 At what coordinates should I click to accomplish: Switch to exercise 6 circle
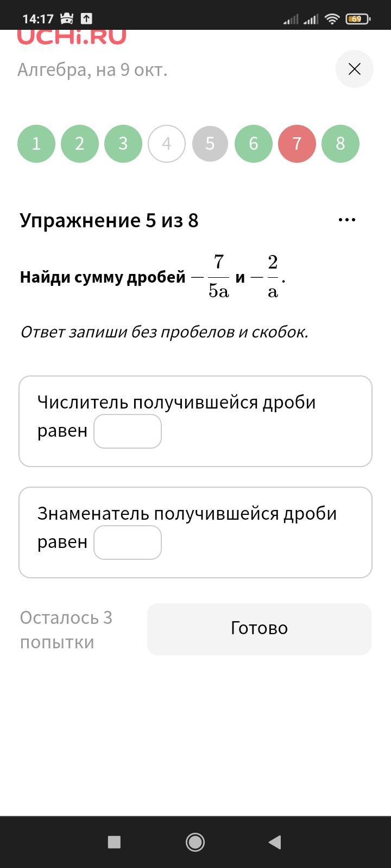(254, 144)
